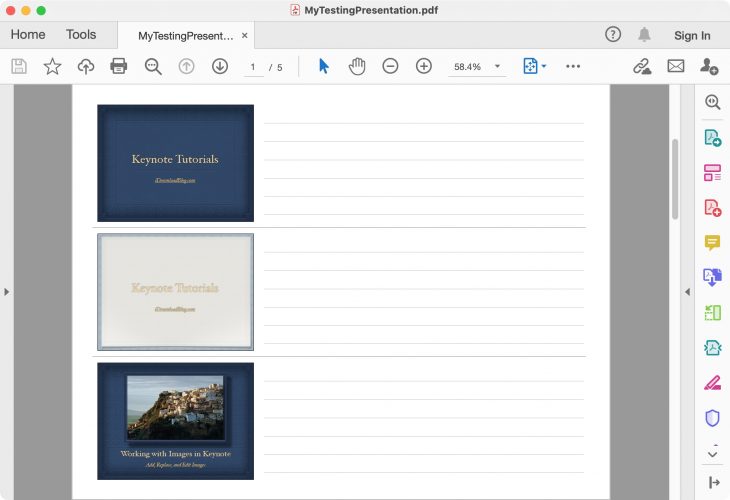This screenshot has height=500, width=730.
Task: Click the Working with Images slide
Action: tap(176, 421)
